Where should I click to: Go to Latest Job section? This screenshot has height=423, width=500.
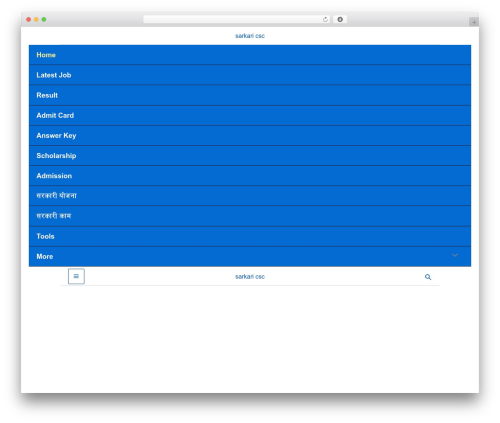pos(250,75)
